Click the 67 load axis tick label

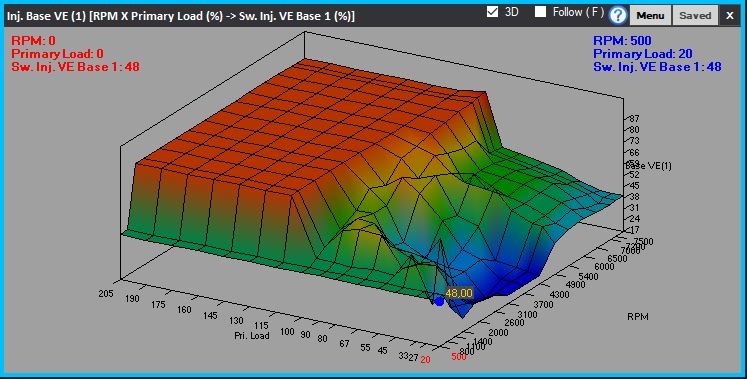(344, 343)
